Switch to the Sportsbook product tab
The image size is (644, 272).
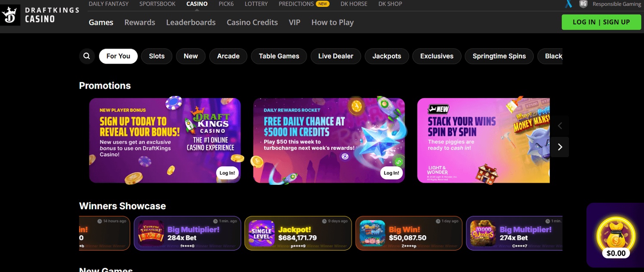click(157, 4)
